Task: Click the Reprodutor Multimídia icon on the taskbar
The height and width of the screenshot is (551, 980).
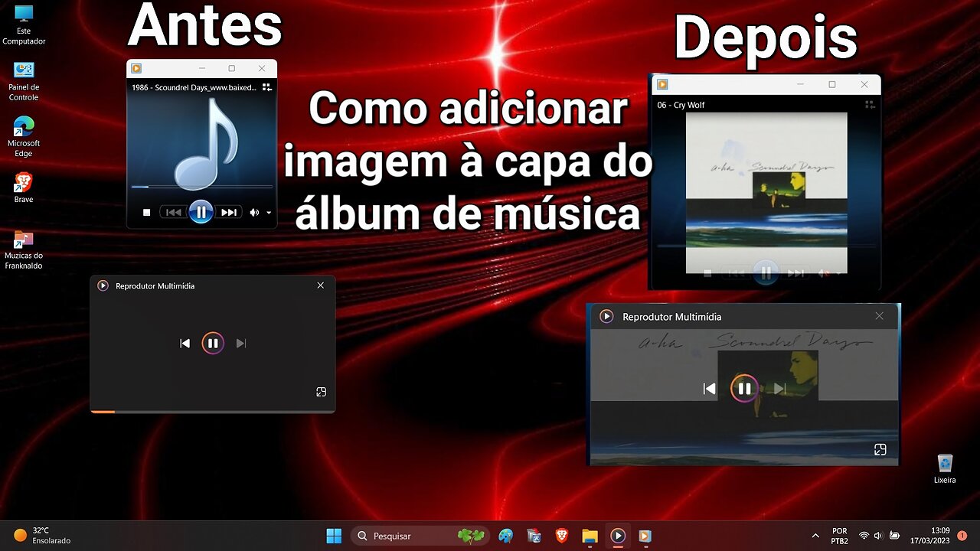Action: [618, 536]
